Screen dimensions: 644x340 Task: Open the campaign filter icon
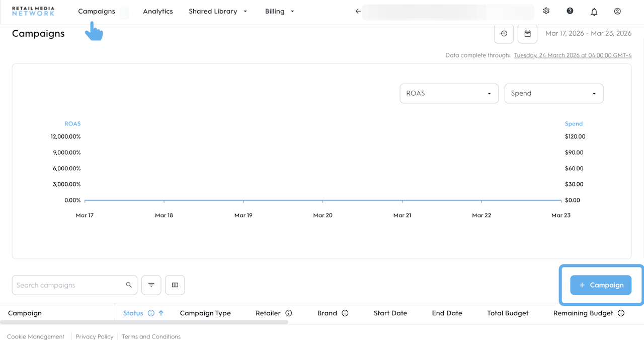(151, 285)
